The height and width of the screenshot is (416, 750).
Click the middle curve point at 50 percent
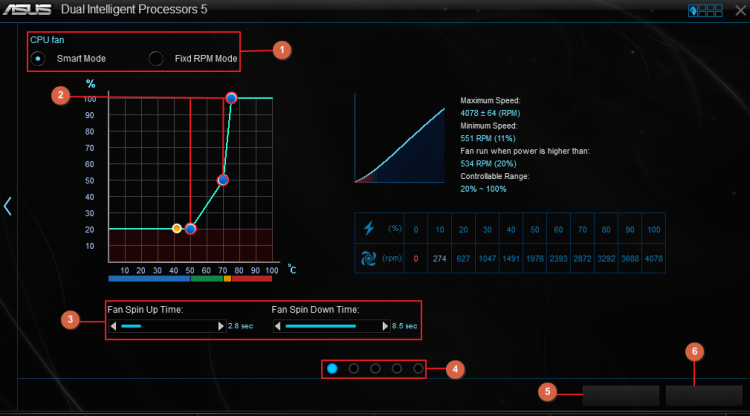pos(222,180)
